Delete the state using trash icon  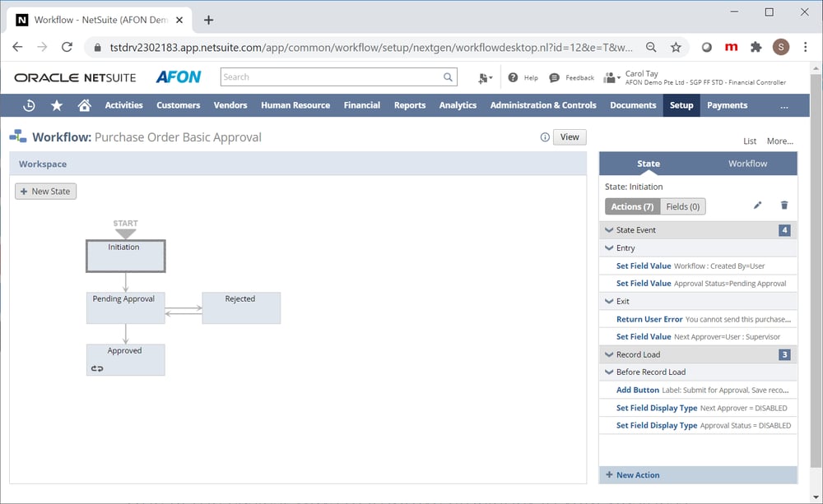(x=784, y=205)
